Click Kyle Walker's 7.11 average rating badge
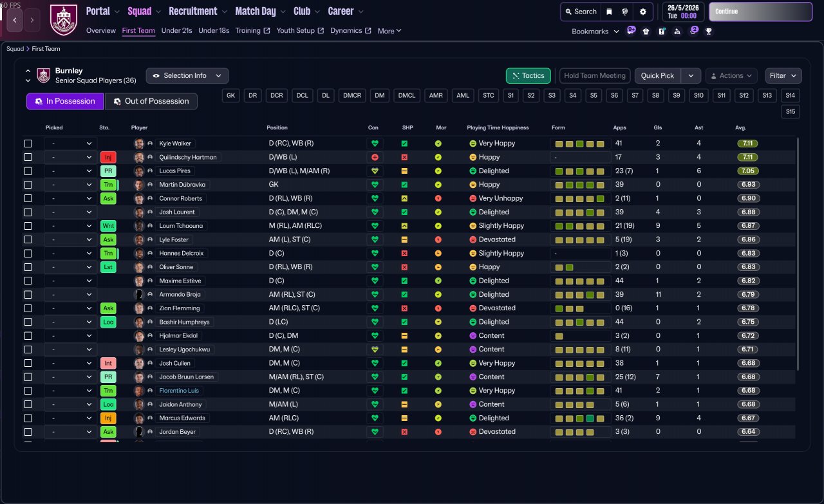824x504 pixels. [748, 144]
